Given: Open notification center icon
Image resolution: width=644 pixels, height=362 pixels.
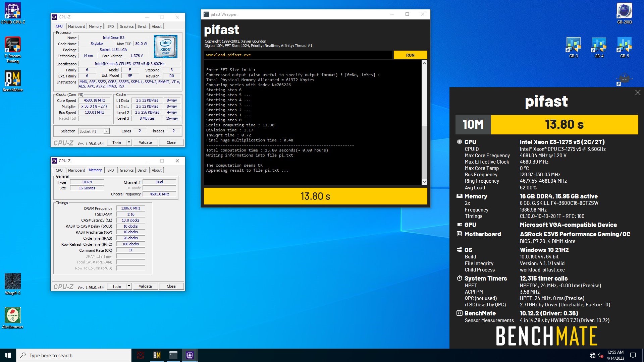Looking at the screenshot, I should click(x=633, y=355).
